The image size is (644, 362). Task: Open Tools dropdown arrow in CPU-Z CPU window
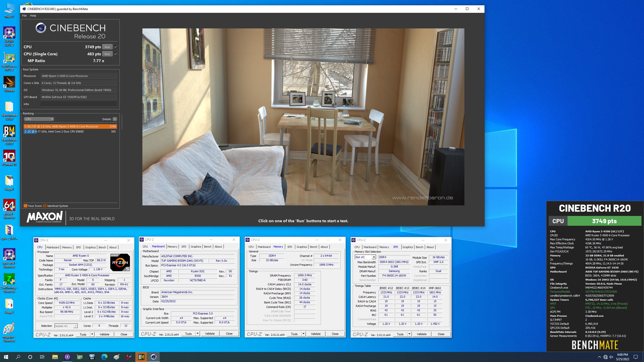92,334
